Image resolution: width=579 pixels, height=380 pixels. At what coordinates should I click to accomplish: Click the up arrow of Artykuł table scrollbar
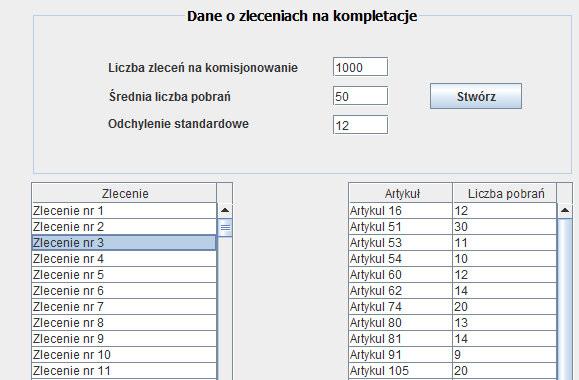tap(565, 210)
